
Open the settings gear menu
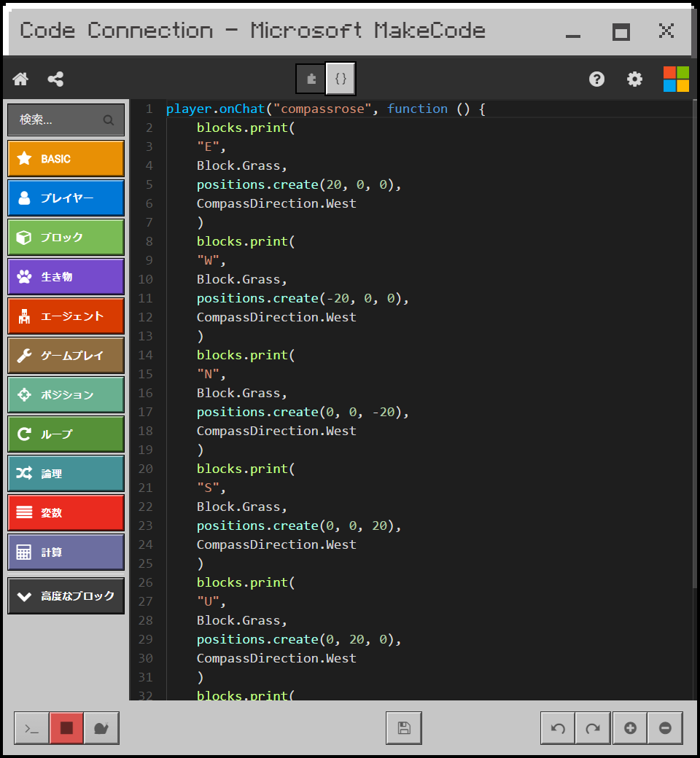click(x=634, y=79)
